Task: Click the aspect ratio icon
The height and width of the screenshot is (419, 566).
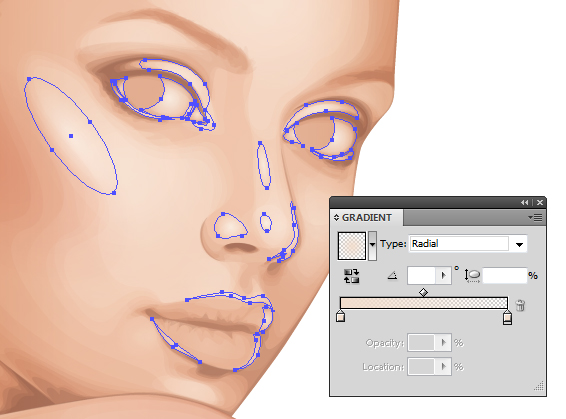Action: click(x=473, y=275)
